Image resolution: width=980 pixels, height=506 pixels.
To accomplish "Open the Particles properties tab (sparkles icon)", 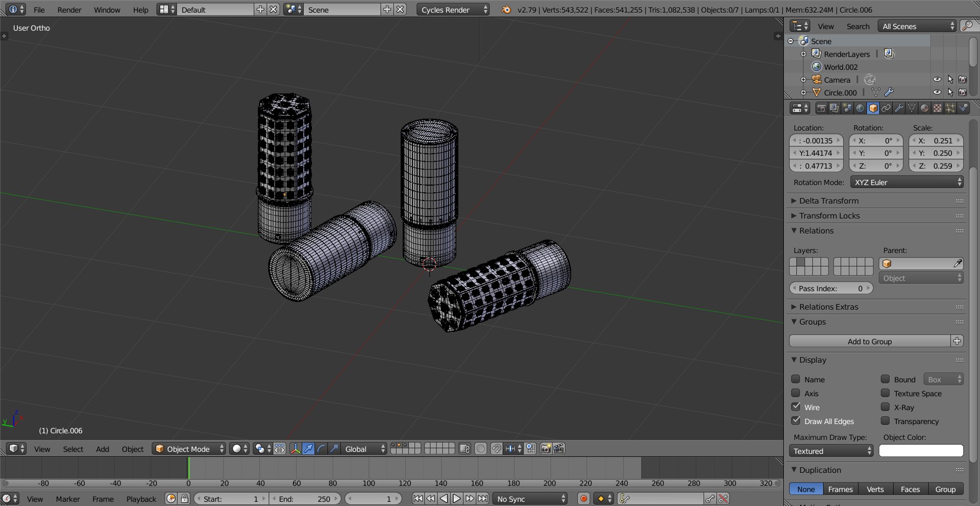I will pyautogui.click(x=950, y=108).
